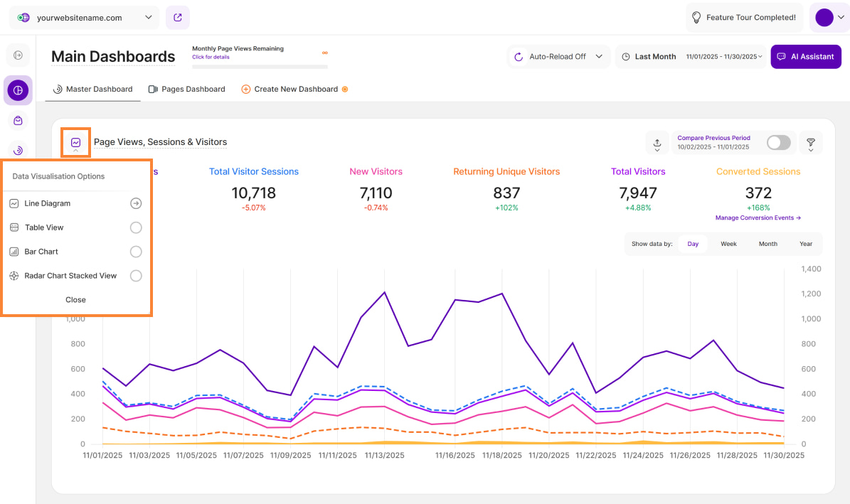
Task: Switch to the Pages Dashboard tab
Action: 186,90
